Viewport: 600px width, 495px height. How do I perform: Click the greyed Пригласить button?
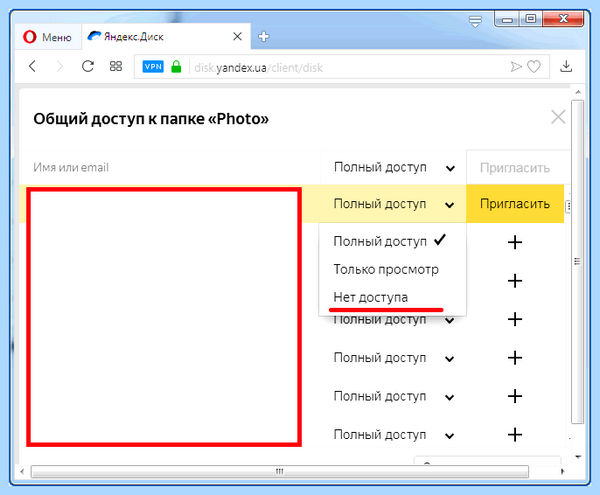[x=515, y=168]
